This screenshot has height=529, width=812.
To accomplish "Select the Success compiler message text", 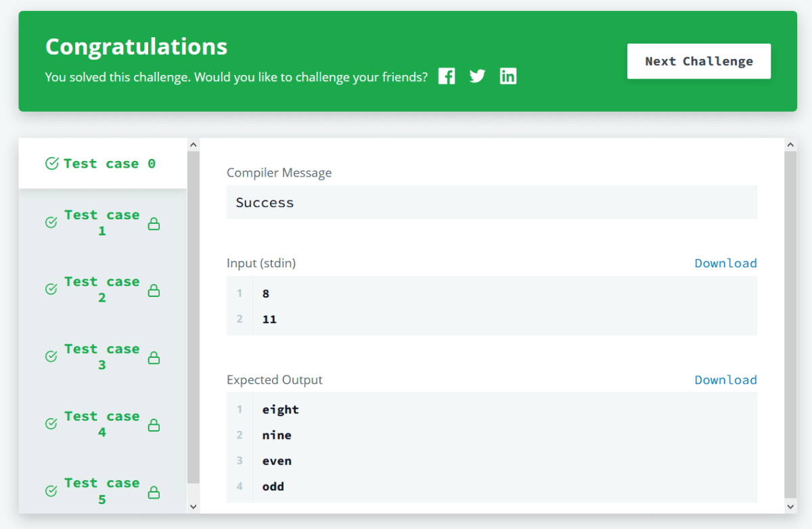I will (265, 202).
